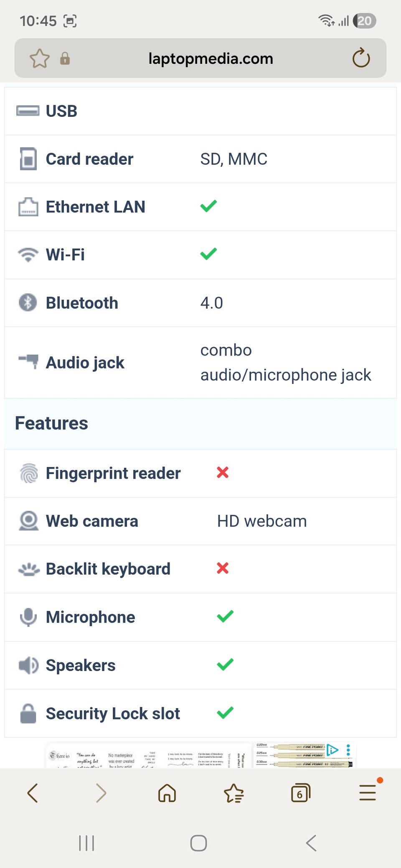Tap the bookmark star in address bar

point(40,58)
